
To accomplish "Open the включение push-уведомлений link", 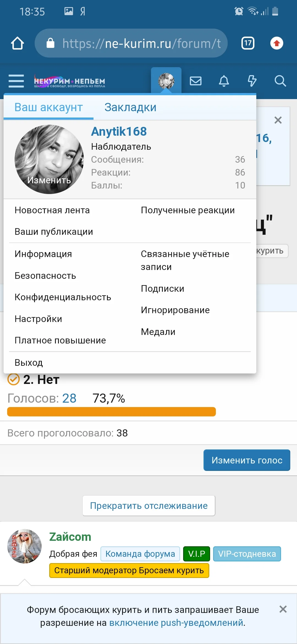I will click(176, 623).
